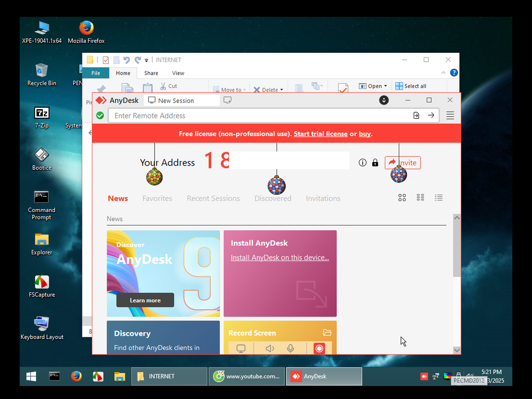Click the Help question mark in INTERNET window
Viewport: 532px width, 399px height.
click(x=454, y=72)
